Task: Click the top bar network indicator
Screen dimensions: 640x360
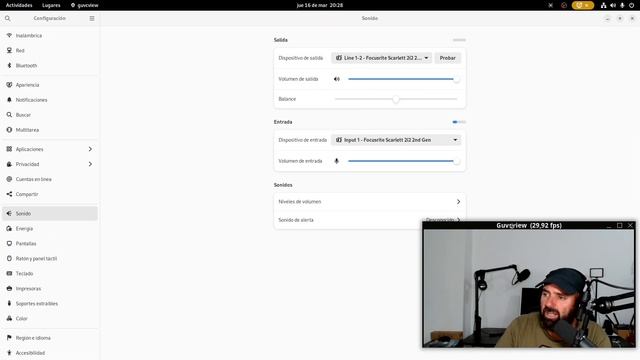Action: 603,5
